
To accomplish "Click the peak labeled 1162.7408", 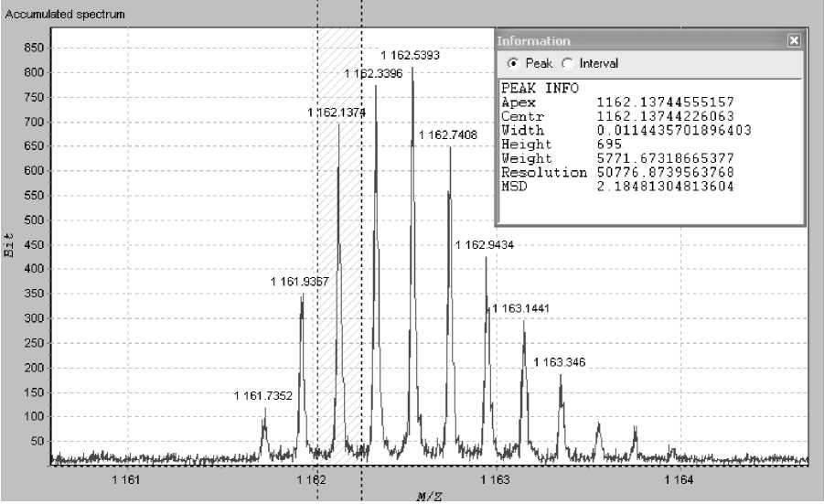I will (x=447, y=135).
